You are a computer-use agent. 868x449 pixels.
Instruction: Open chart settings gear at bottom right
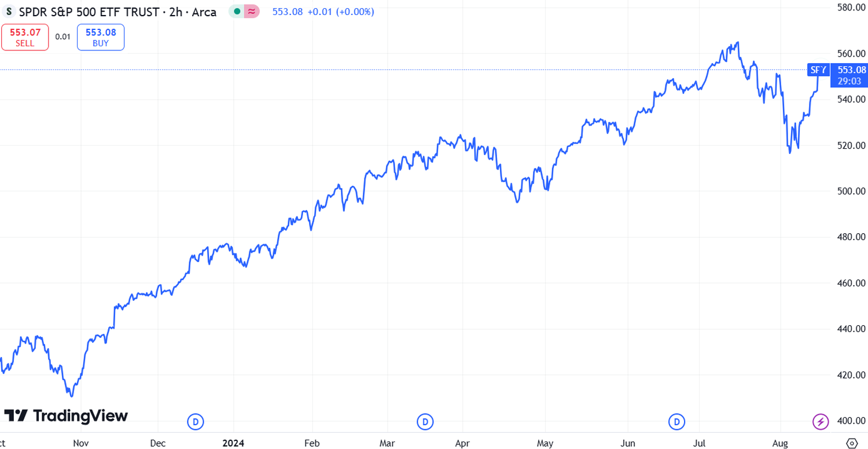(851, 443)
